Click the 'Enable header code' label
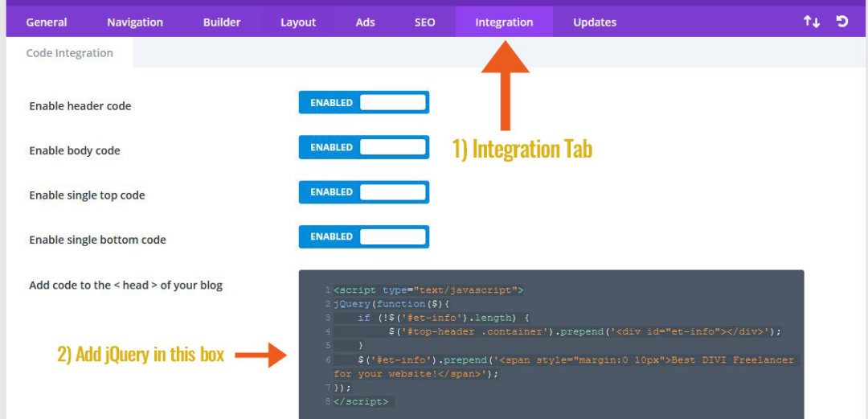Screen dimensions: 868x419 point(80,106)
